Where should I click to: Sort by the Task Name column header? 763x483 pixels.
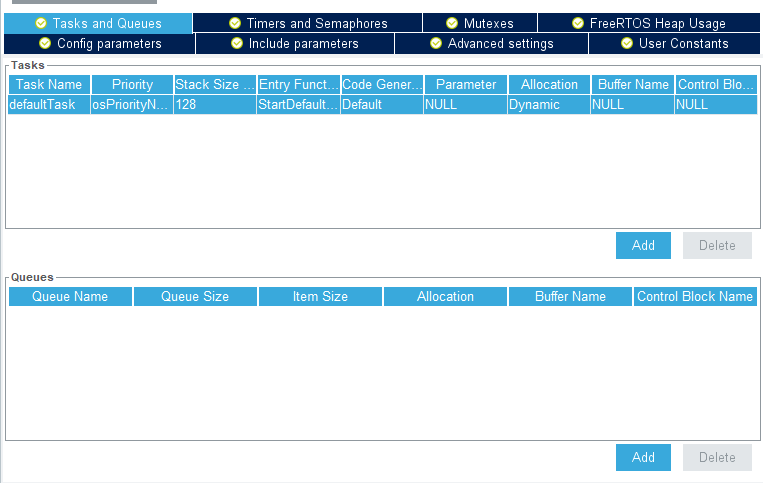click(x=49, y=85)
